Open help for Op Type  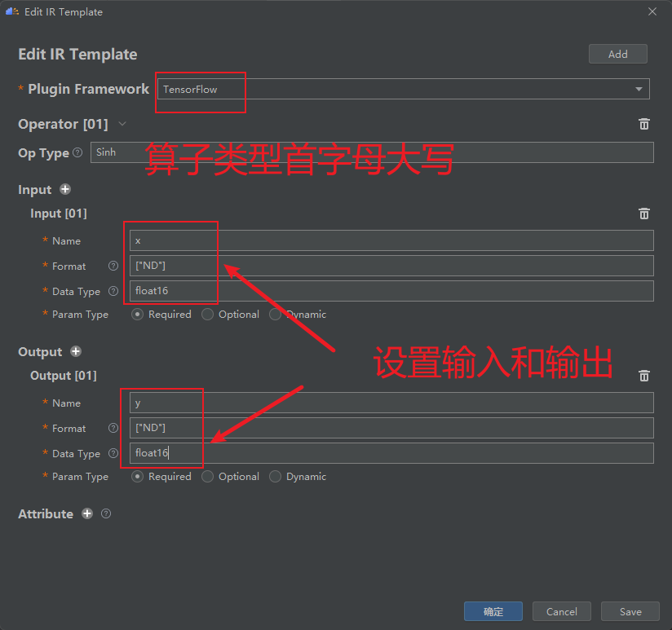[77, 152]
